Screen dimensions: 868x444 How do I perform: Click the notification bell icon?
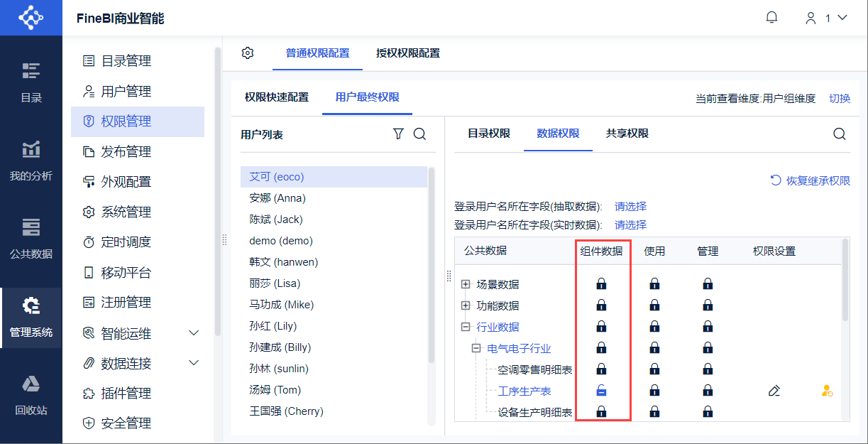click(771, 16)
